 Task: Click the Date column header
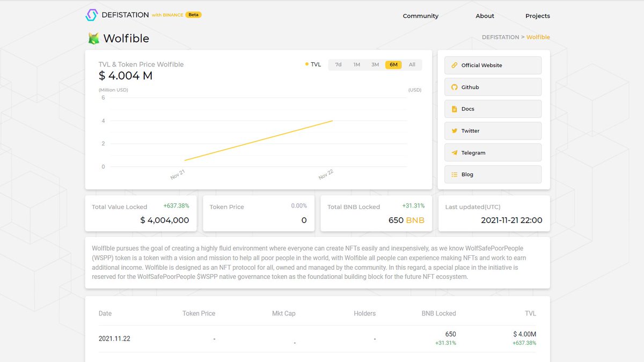[x=105, y=314]
